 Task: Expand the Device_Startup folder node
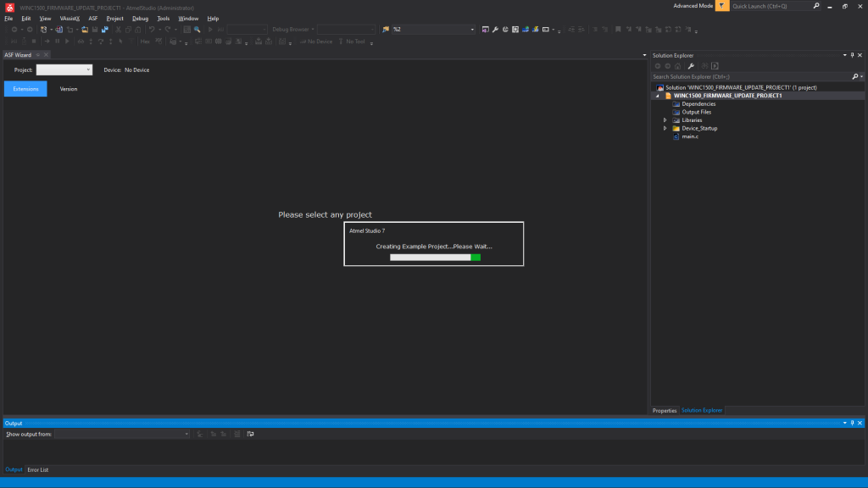click(665, 129)
